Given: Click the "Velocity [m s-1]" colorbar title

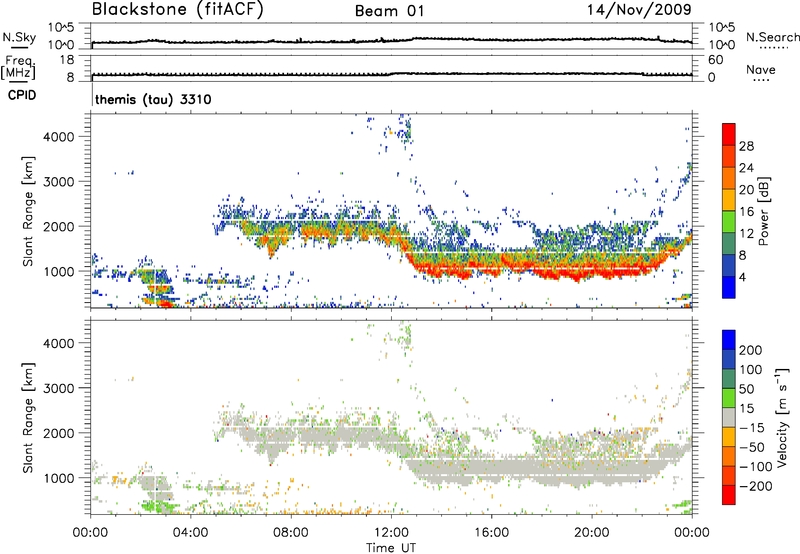Looking at the screenshot, I should (x=782, y=418).
